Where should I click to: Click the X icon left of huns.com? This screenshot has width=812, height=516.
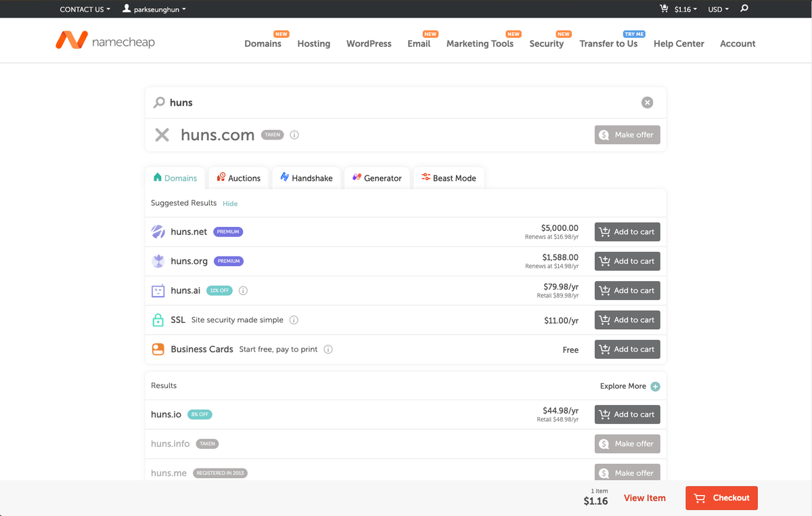tap(162, 135)
